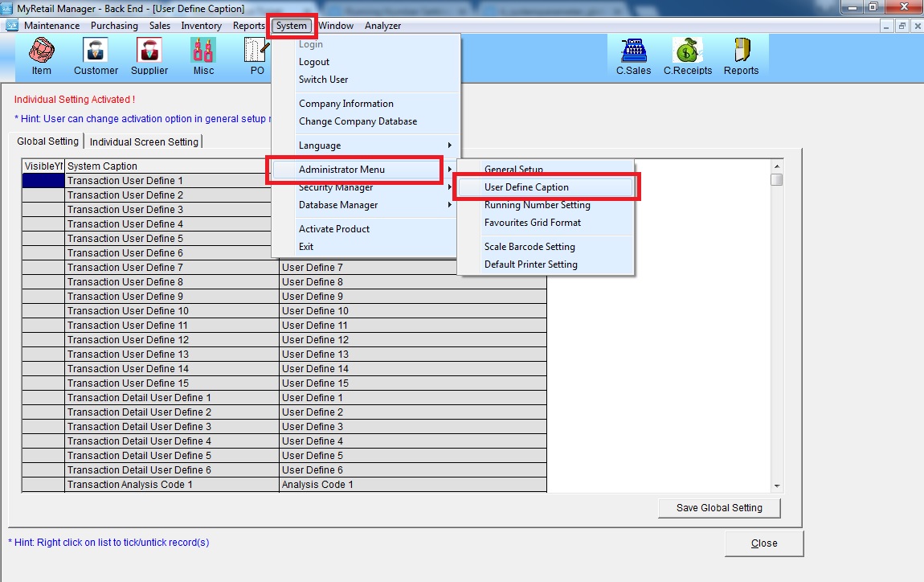
Task: Toggle visible cell for Transaction User Define 8
Action: pos(43,282)
